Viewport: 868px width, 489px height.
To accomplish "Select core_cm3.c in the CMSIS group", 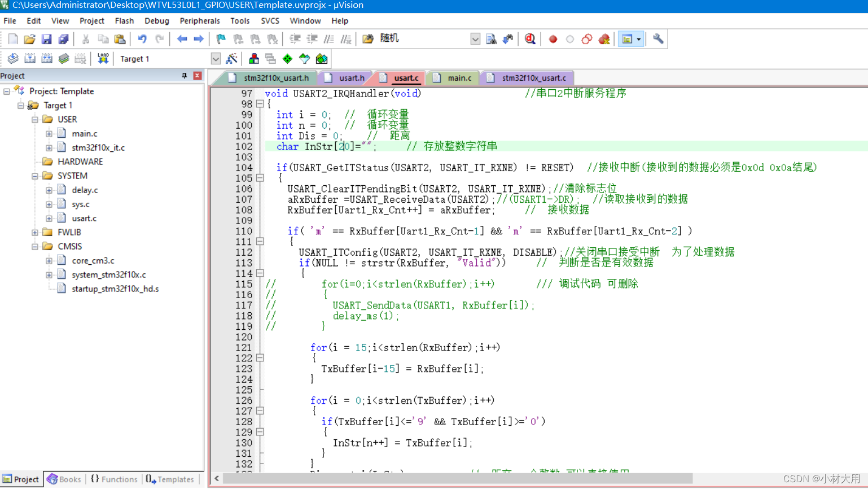I will click(93, 261).
